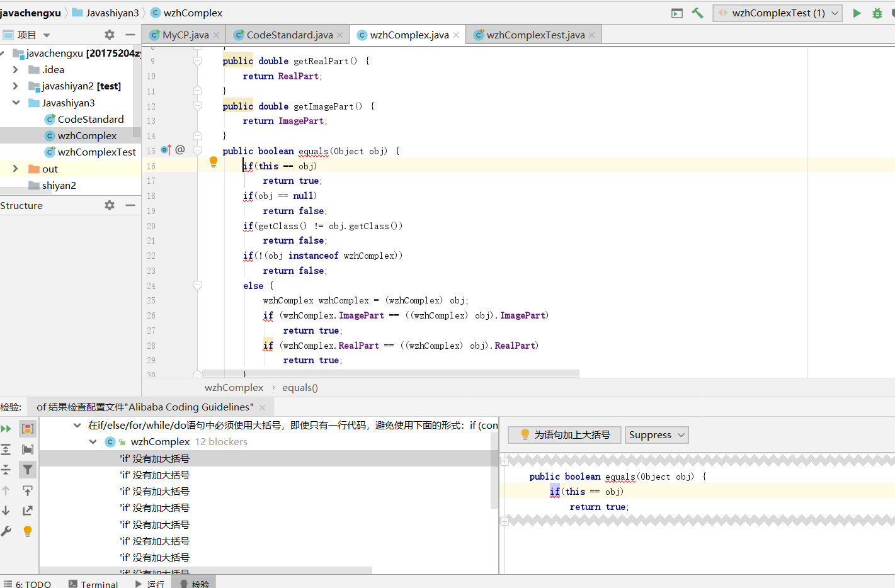The height and width of the screenshot is (588, 895).
Task: Open Project panel settings gear
Action: 110,35
